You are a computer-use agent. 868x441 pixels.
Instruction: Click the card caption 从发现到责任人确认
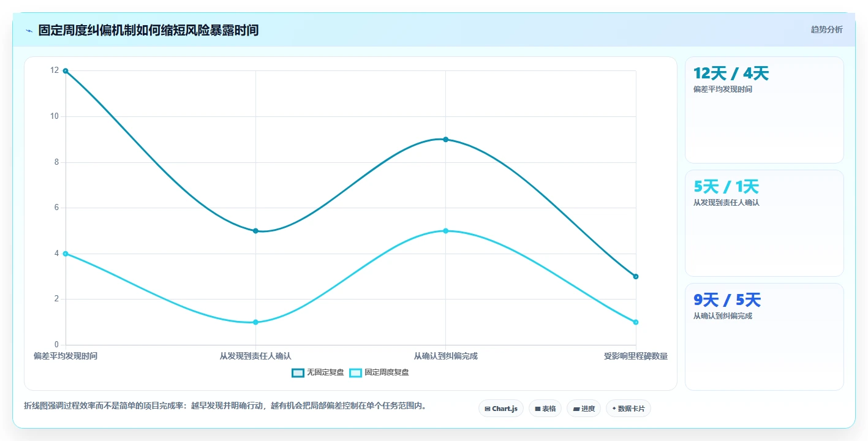pyautogui.click(x=726, y=203)
